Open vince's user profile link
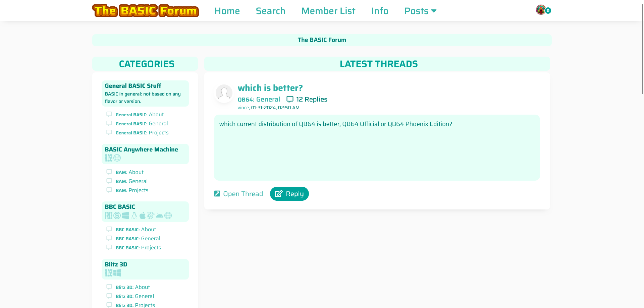 (243, 108)
